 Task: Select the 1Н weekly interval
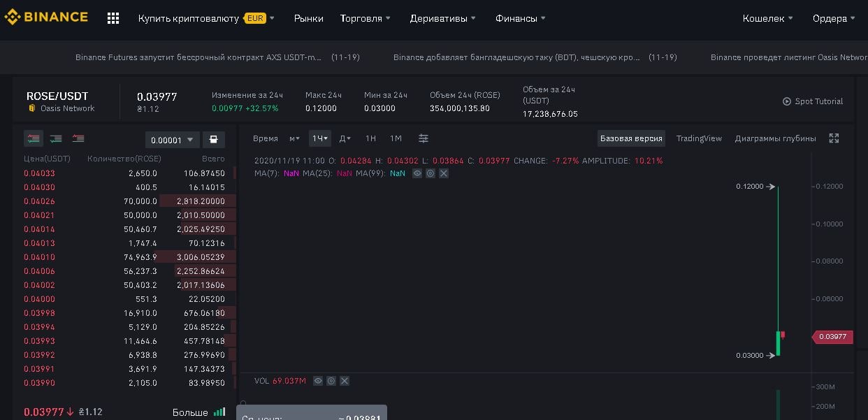coord(370,138)
